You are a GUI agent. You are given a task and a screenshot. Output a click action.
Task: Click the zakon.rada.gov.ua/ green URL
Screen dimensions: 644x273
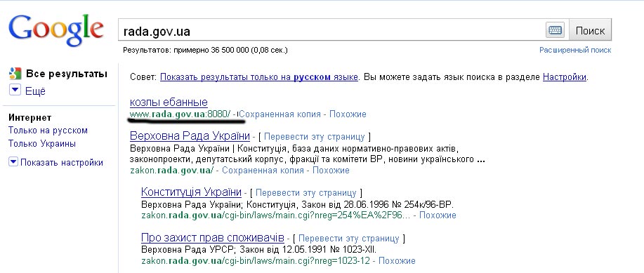pyautogui.click(x=171, y=170)
